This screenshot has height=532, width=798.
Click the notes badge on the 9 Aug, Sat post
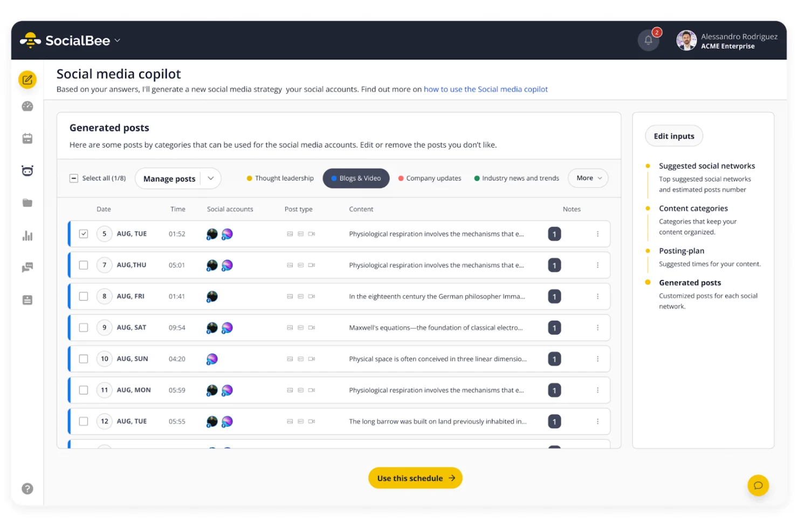(554, 328)
